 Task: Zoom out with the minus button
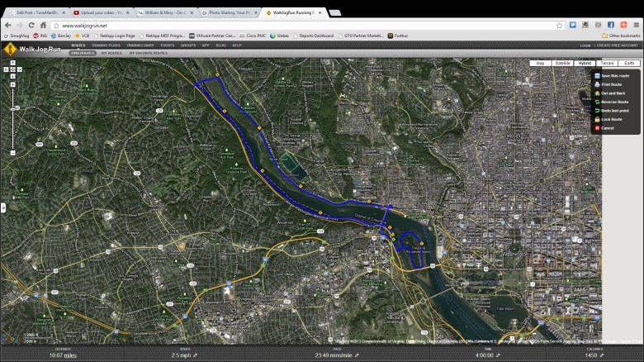click(x=12, y=153)
